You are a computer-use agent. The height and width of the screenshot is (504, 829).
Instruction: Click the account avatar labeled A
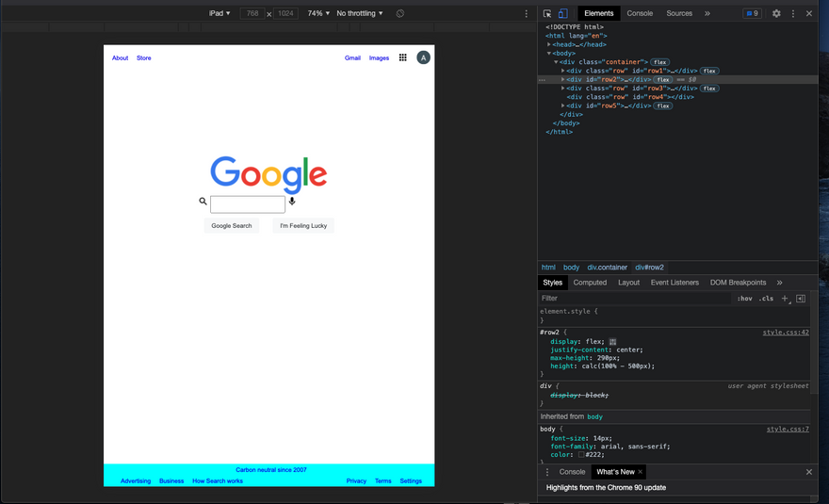[x=423, y=57]
